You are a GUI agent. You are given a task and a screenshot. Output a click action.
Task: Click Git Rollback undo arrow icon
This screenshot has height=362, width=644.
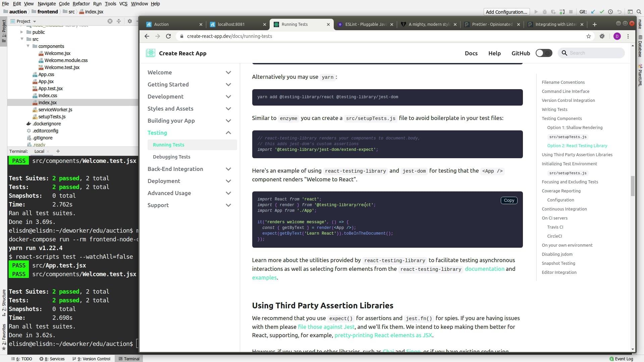coord(619,12)
